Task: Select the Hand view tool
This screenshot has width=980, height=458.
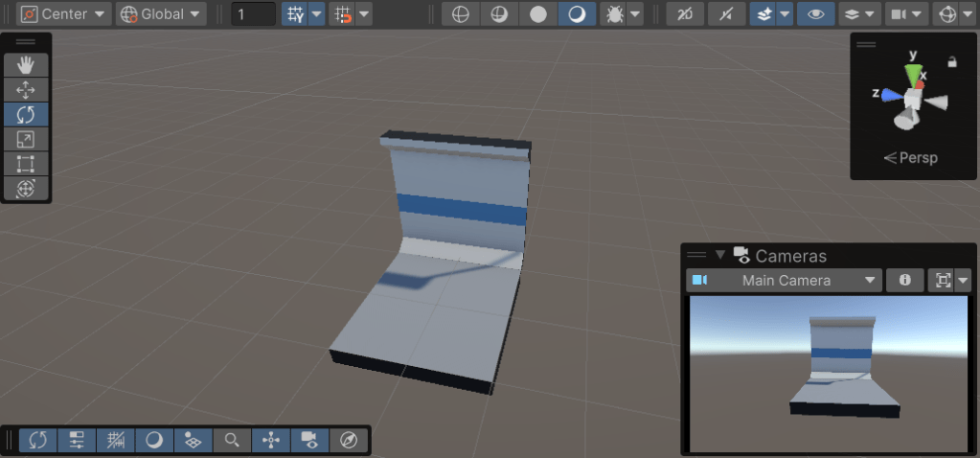Action: coord(26,65)
